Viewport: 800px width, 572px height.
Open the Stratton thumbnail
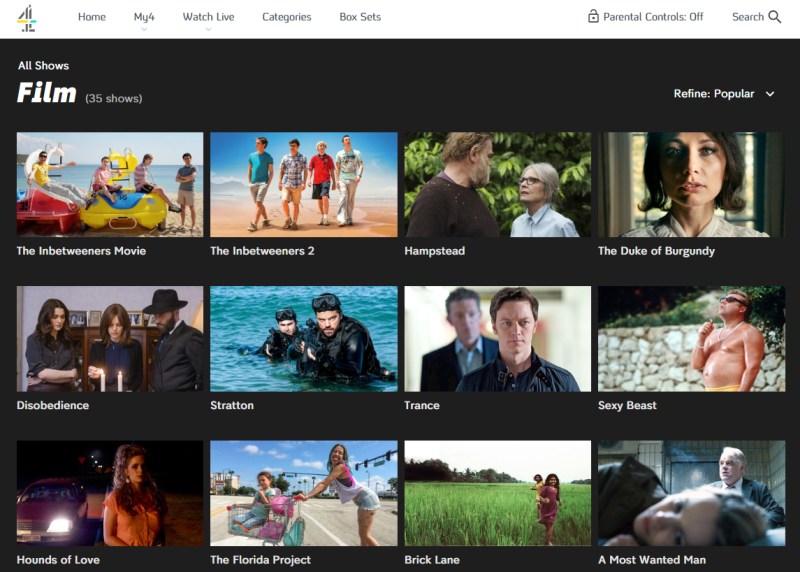click(304, 339)
